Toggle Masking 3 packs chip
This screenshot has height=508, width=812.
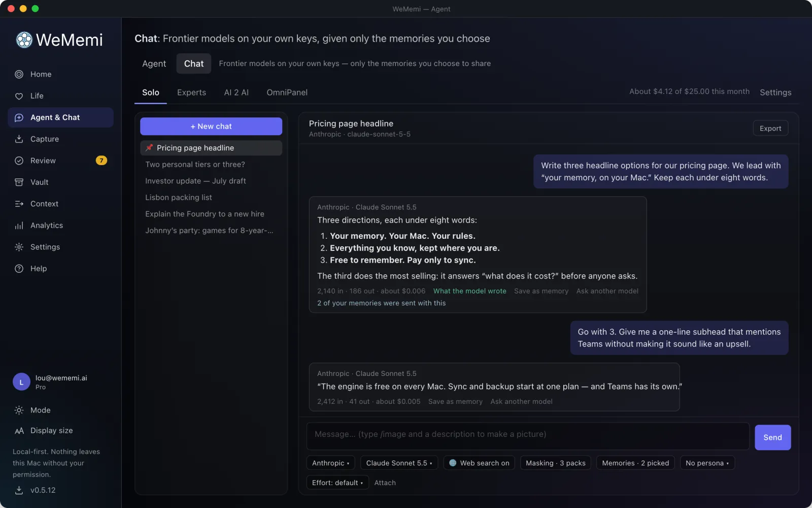tap(556, 463)
